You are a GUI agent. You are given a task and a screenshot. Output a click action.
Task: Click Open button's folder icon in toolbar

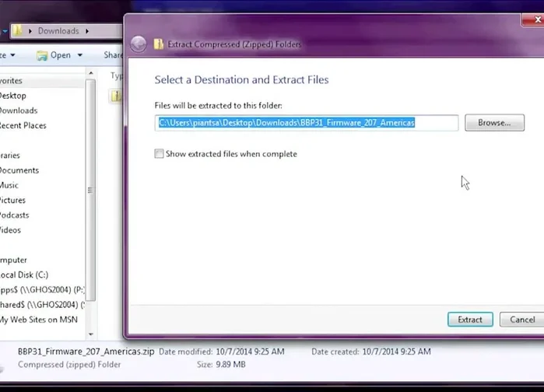42,55
